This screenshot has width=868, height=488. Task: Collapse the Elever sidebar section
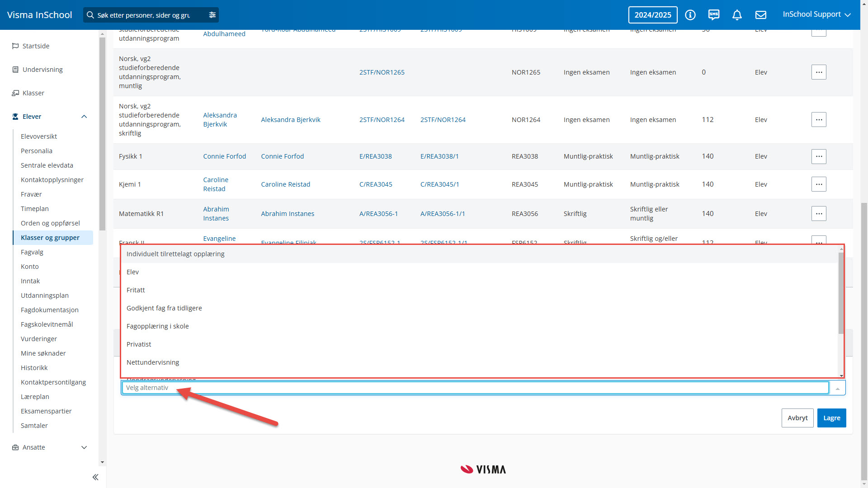point(84,117)
